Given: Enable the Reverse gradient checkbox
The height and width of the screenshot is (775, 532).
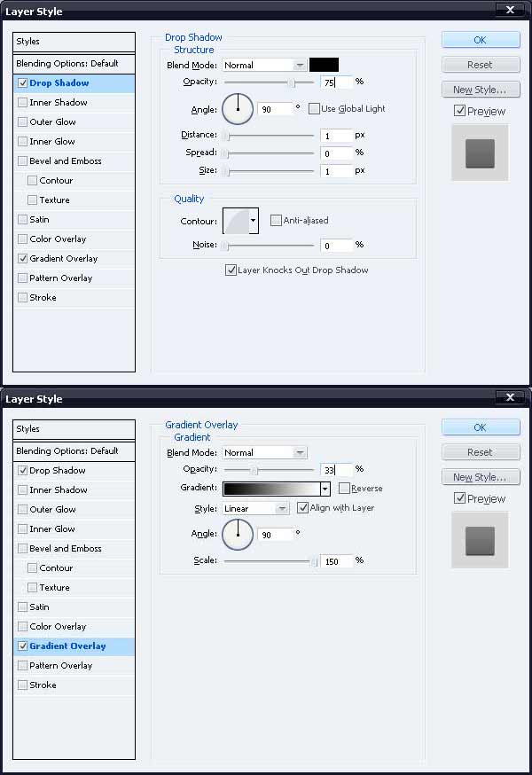Looking at the screenshot, I should [344, 489].
